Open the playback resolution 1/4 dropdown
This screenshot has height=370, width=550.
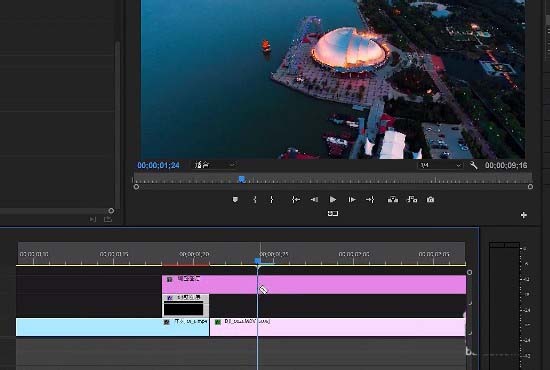pyautogui.click(x=441, y=165)
